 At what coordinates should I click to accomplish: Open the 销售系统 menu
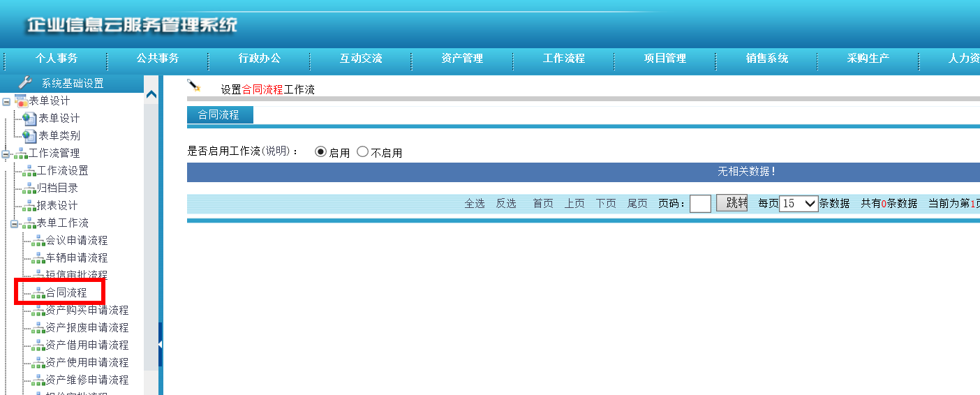(767, 59)
